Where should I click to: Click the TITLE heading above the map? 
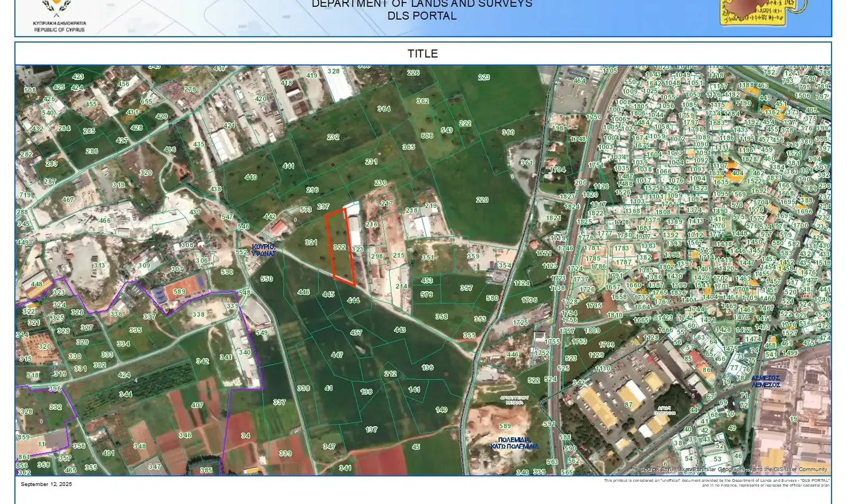tap(422, 53)
